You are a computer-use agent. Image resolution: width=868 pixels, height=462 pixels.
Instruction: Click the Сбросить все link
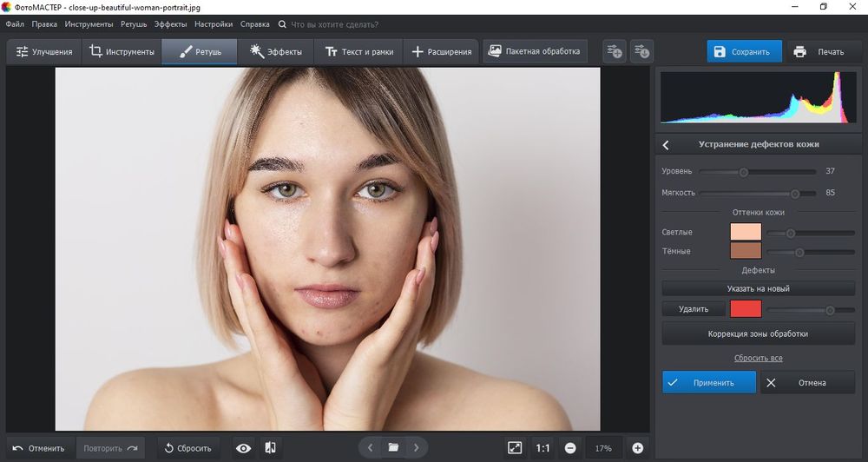[759, 358]
